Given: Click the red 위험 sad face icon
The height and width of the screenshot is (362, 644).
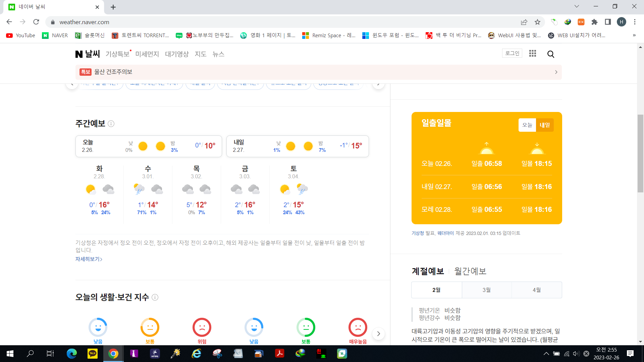Looking at the screenshot, I should pos(202,327).
